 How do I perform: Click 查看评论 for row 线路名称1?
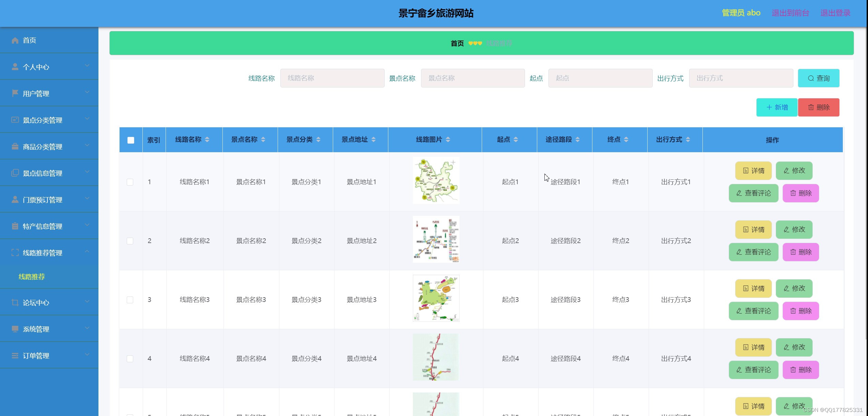click(754, 193)
